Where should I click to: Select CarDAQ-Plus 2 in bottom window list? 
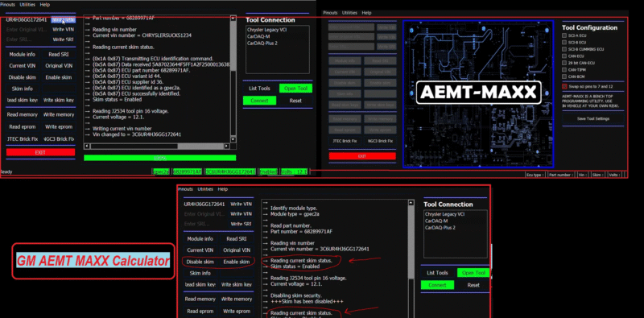point(440,228)
